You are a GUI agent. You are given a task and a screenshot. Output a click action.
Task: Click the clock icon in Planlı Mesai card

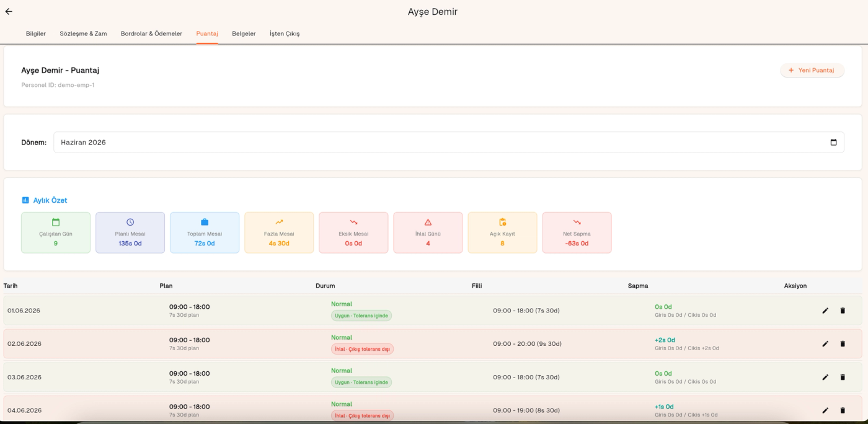[x=130, y=222]
